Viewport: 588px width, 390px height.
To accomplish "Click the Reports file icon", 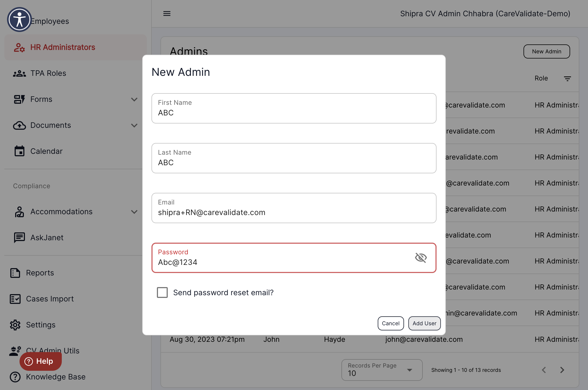I will (15, 273).
